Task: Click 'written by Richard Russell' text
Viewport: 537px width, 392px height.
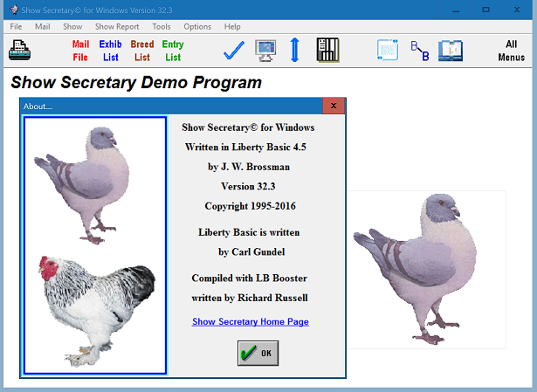Action: [x=250, y=298]
